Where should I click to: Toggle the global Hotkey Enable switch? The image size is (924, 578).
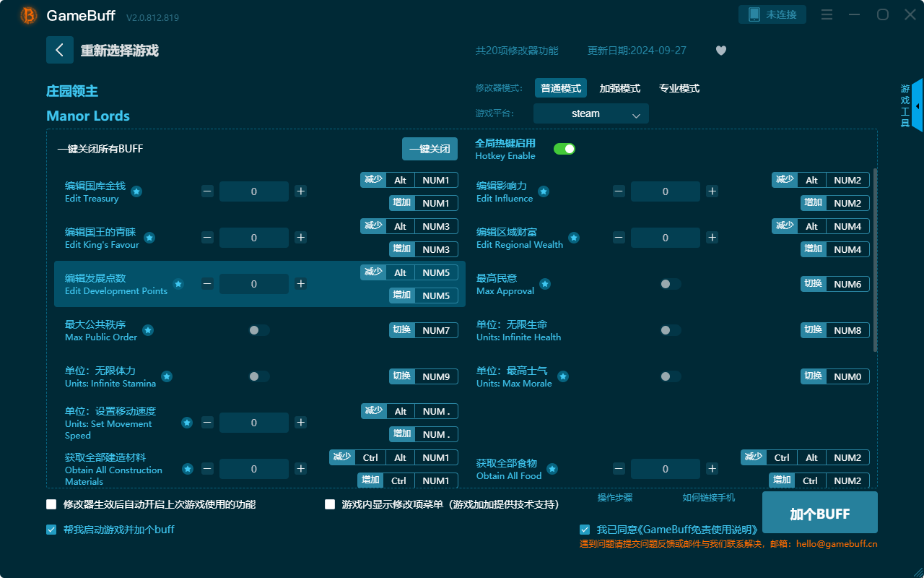565,149
